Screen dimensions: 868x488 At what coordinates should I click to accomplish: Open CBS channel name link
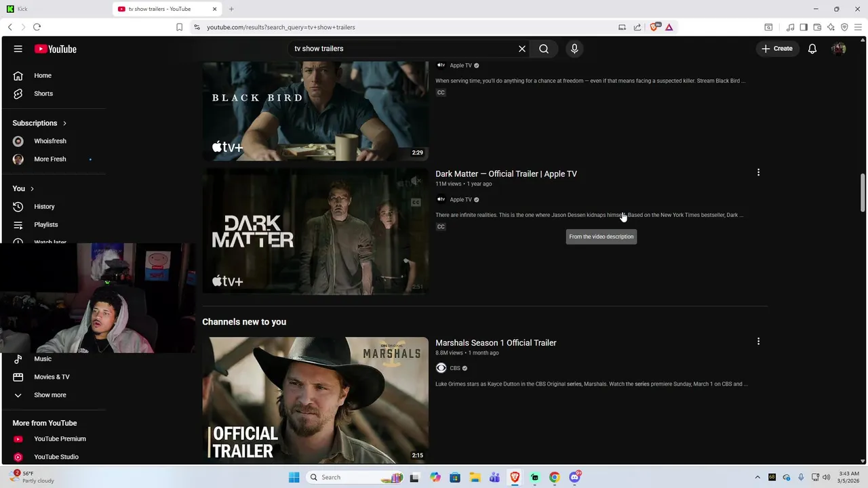[x=455, y=368]
